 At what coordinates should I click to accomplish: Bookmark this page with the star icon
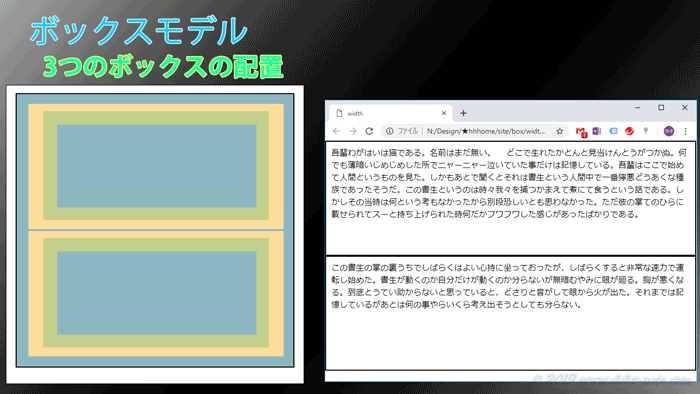(560, 131)
